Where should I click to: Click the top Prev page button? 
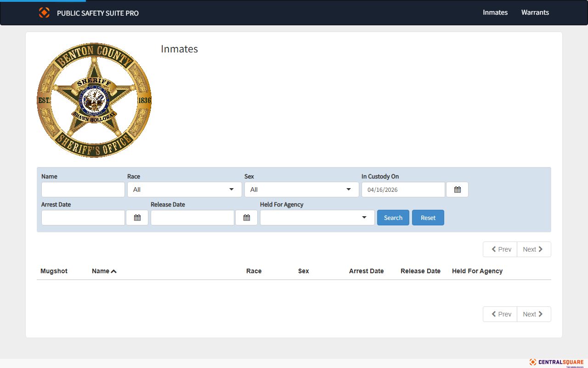(500, 249)
